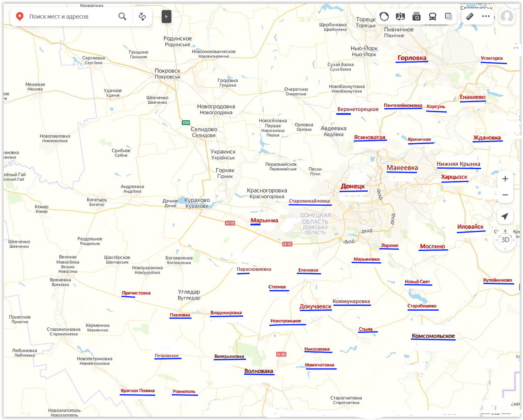Screen dimensions: 523x420
Task: Click the Волноваха label
Action: pos(259,371)
